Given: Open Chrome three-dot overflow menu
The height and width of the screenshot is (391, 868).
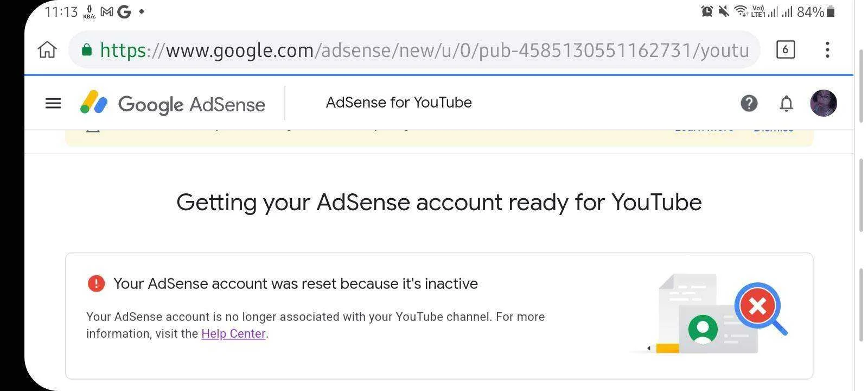Looking at the screenshot, I should (827, 49).
